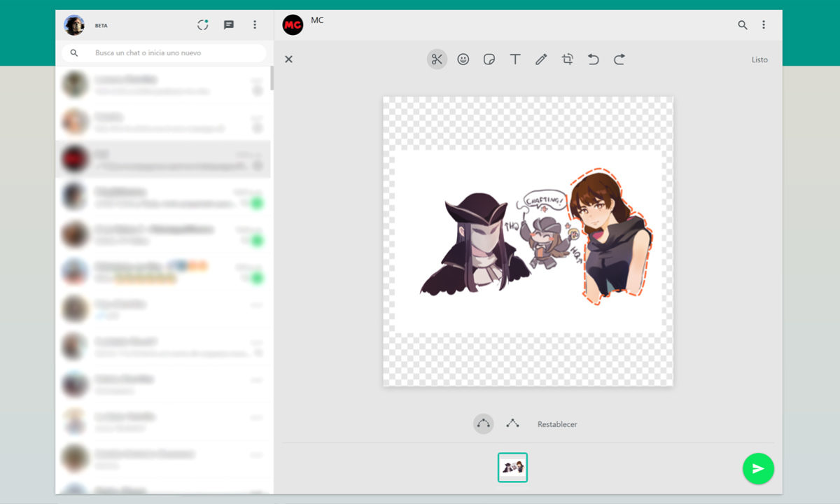
Task: Select the scissors cutout tool
Action: tap(437, 59)
